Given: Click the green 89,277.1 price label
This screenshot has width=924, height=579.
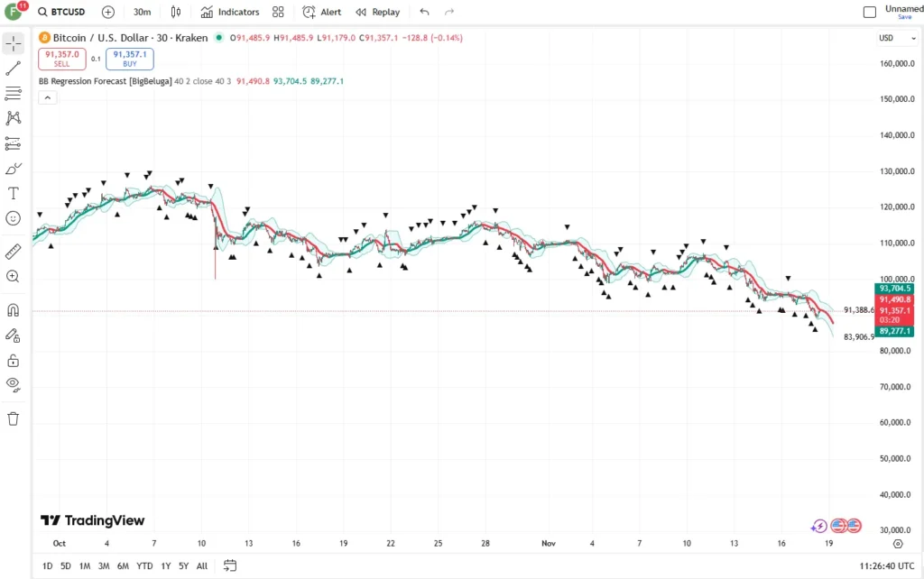Looking at the screenshot, I should coord(894,332).
